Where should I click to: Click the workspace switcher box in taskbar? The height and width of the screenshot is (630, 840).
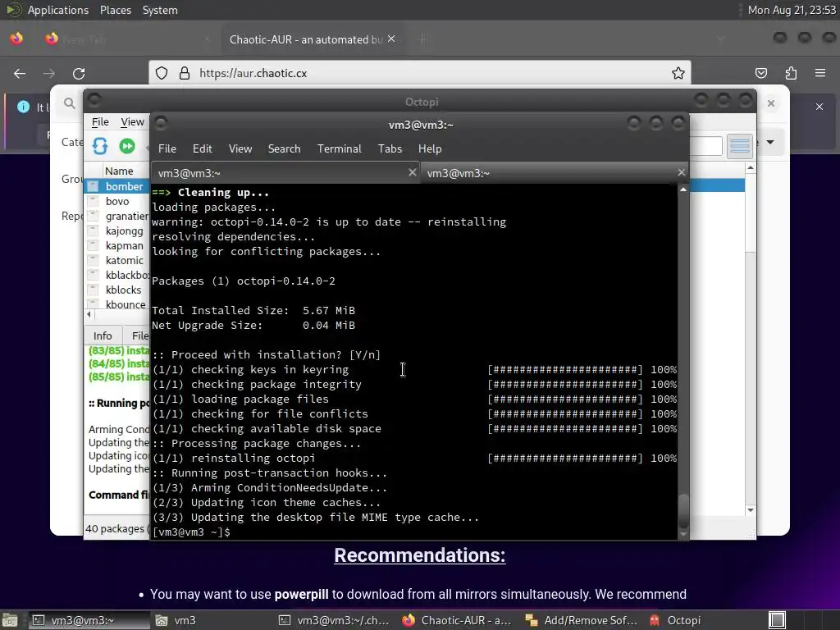[777, 620]
